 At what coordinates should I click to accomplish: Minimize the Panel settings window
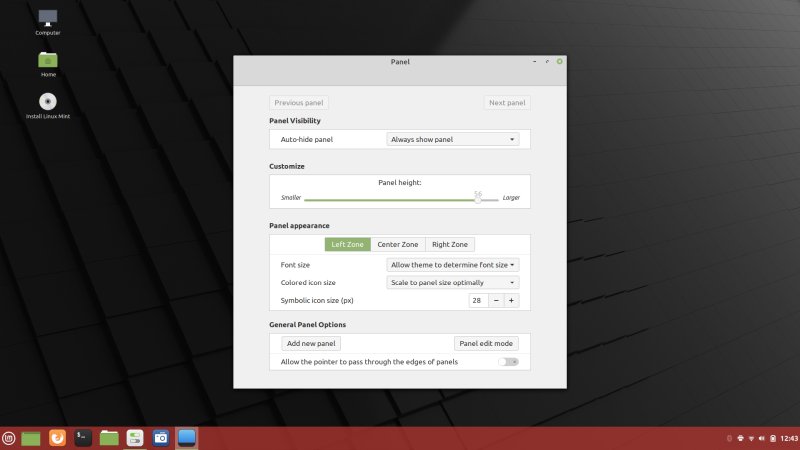[534, 61]
